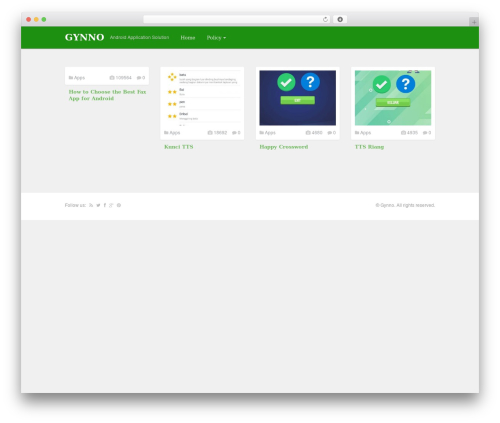
Task: Click Apps category on TTS Riang card
Action: click(366, 133)
